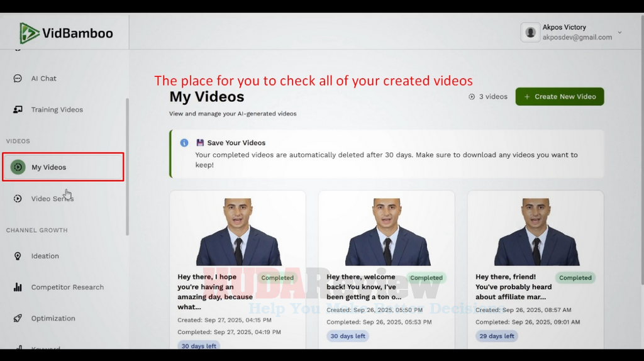Click 'Created: Sep 27, 2025, 04:15 PM' text
Viewport: 644px width, 361px height.
tap(225, 320)
